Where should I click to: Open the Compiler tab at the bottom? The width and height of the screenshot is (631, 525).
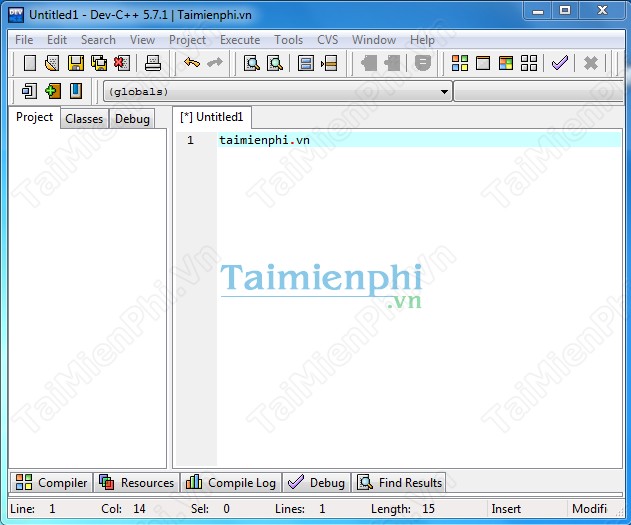point(52,483)
